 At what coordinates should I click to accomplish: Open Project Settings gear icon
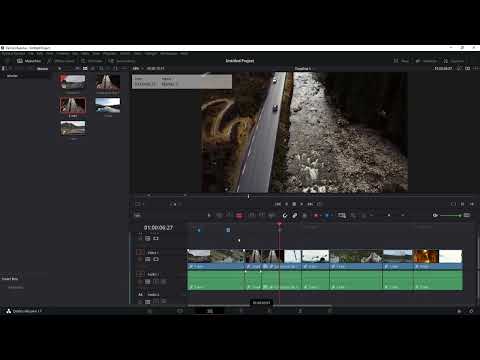(x=471, y=311)
